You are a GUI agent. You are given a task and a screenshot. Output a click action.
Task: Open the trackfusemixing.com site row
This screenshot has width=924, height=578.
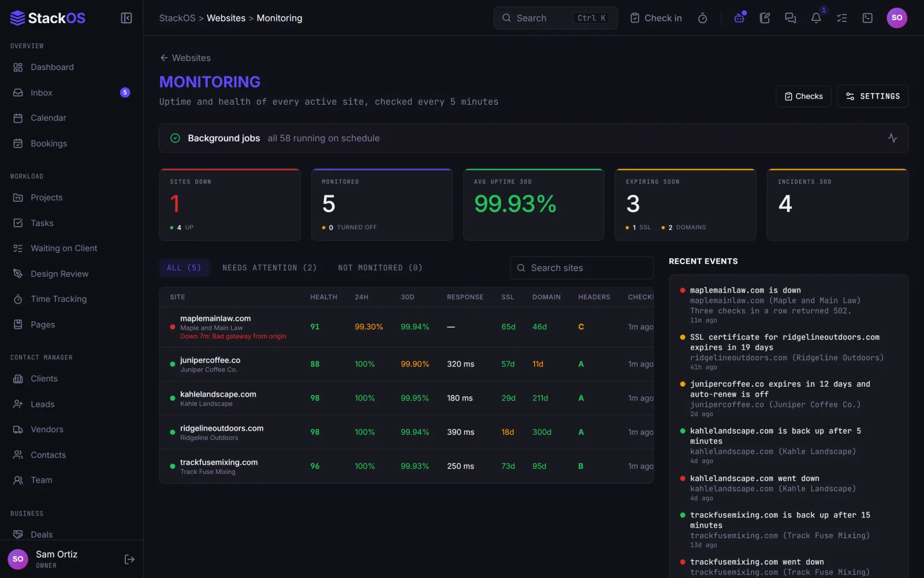pos(407,466)
